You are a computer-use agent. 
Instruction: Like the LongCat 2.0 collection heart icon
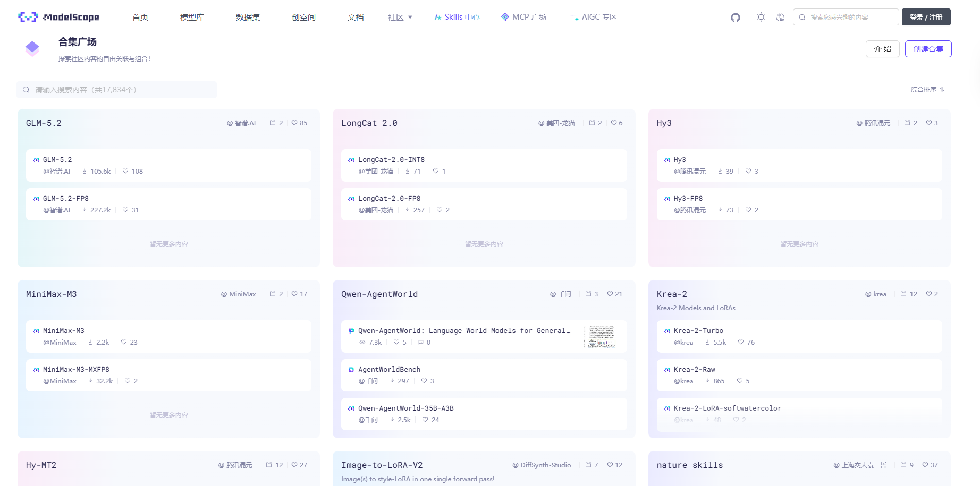tap(614, 123)
